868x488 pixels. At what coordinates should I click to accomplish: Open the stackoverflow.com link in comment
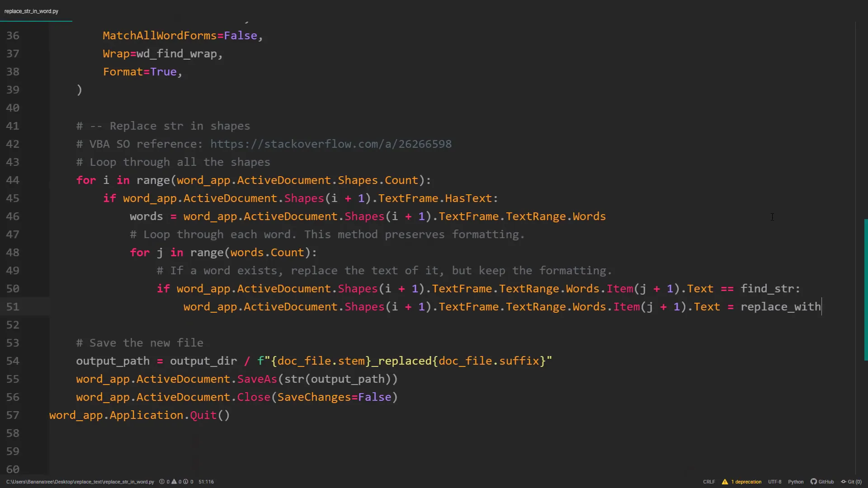(330, 144)
